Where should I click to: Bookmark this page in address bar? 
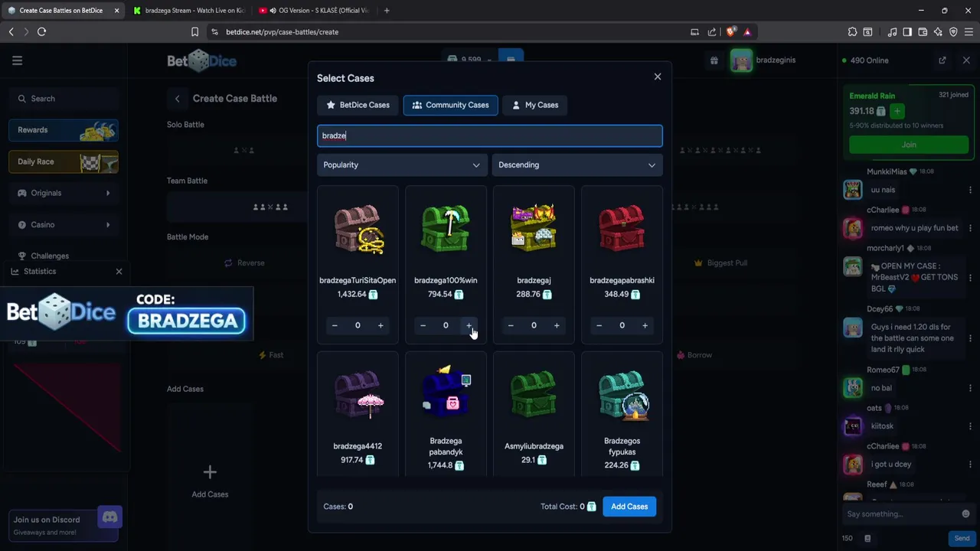(194, 32)
